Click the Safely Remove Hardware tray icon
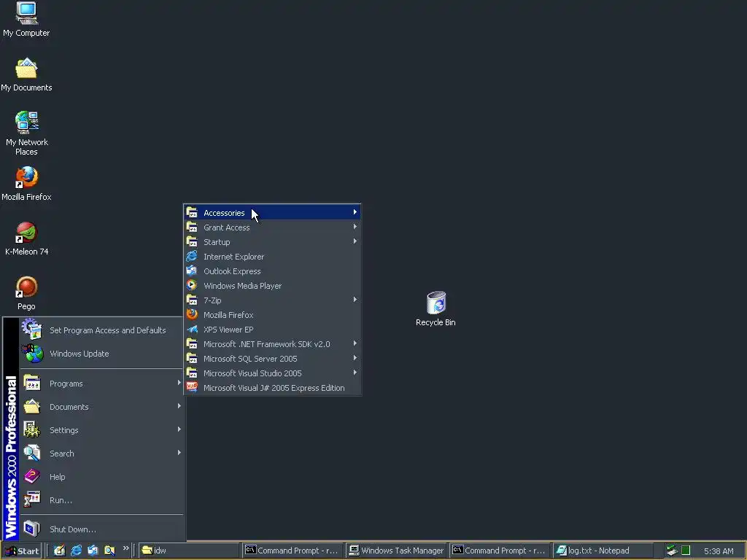This screenshot has height=560, width=747. (x=672, y=551)
